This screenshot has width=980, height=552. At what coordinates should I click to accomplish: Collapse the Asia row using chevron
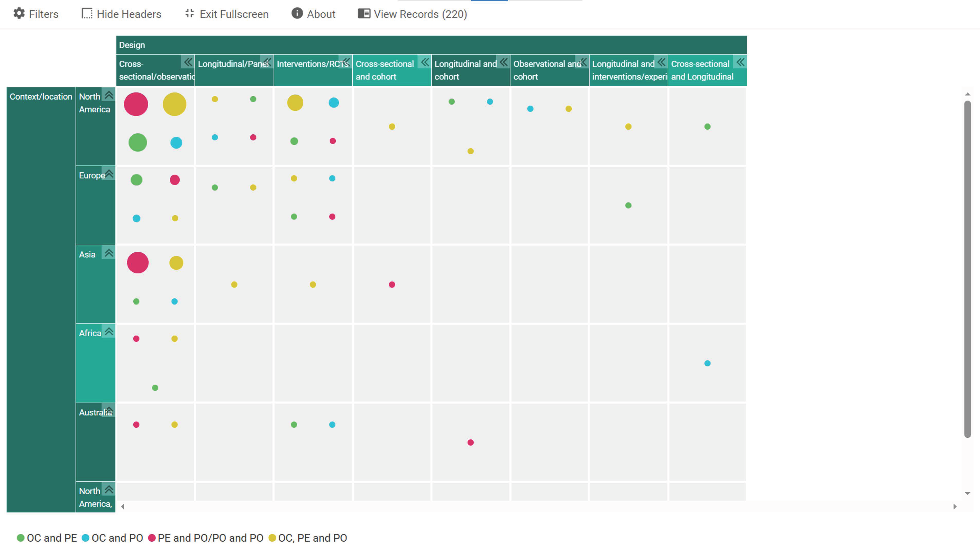[x=109, y=253]
